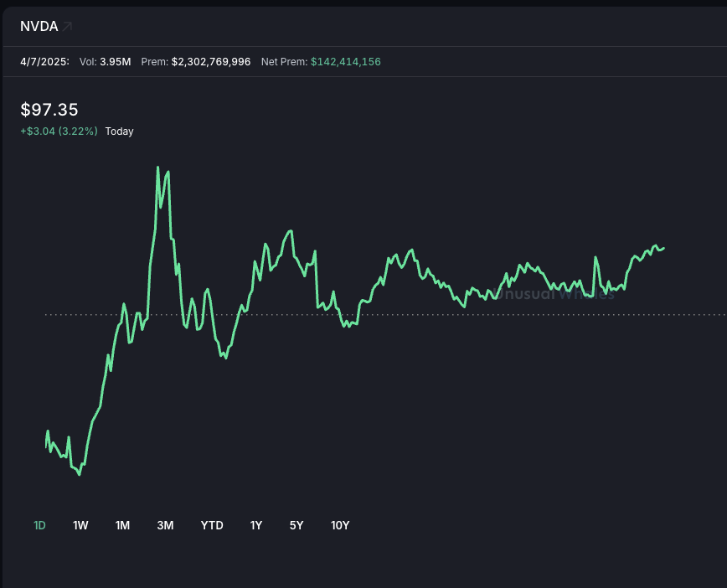The image size is (727, 588).
Task: Click the Vol 3.95M value
Action: tap(116, 62)
